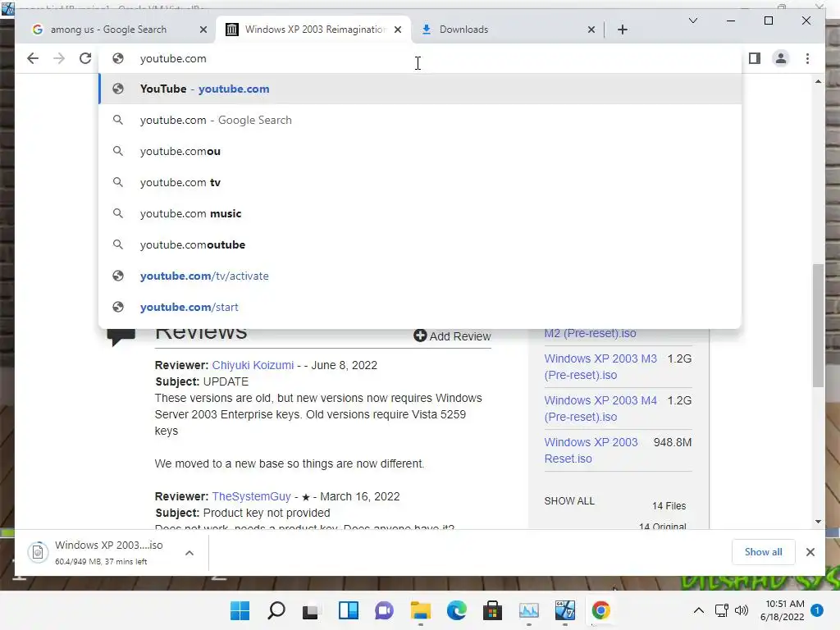This screenshot has width=840, height=630.
Task: Open a new tab with plus button
Action: click(622, 30)
